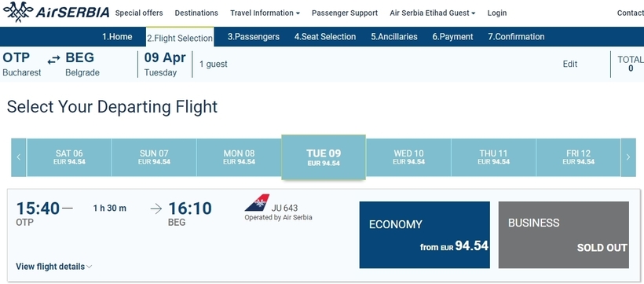The width and height of the screenshot is (644, 284).
Task: Show later dates with right arrow
Action: pyautogui.click(x=628, y=157)
